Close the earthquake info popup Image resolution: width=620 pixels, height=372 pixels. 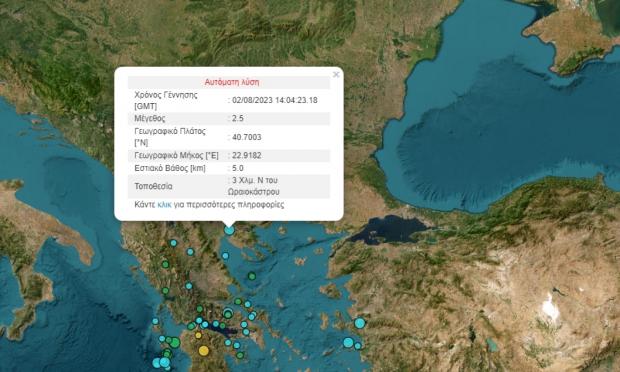coord(336,74)
